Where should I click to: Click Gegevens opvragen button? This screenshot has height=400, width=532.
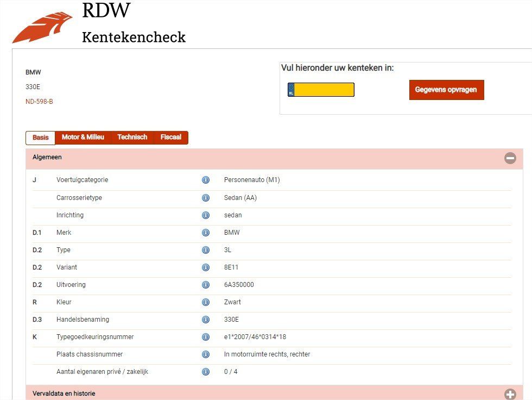tap(446, 90)
